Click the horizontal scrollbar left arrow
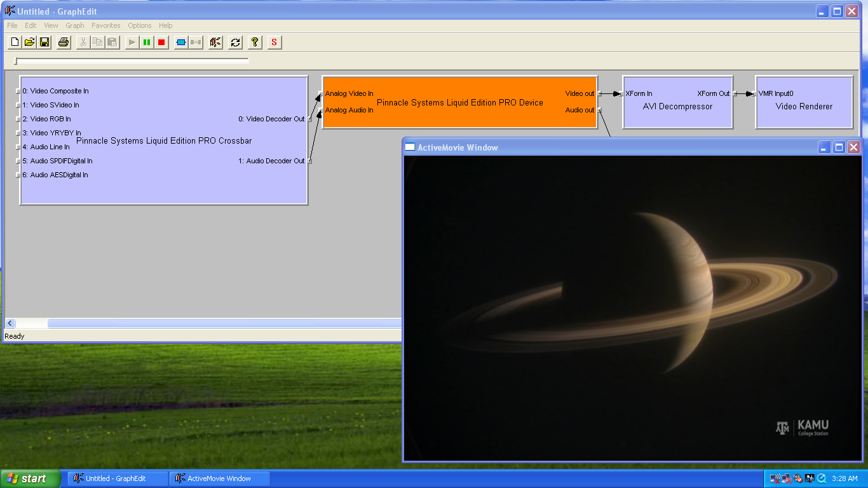868x488 pixels. (x=10, y=323)
